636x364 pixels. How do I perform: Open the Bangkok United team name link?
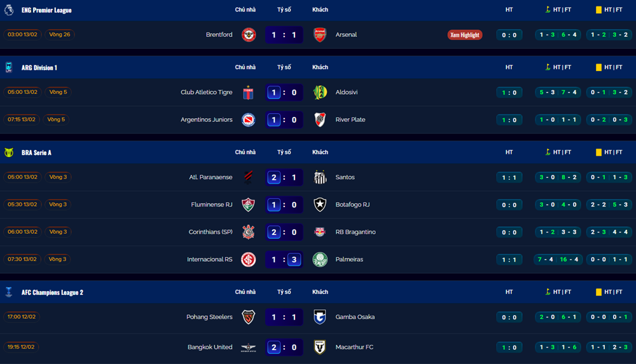click(x=210, y=347)
